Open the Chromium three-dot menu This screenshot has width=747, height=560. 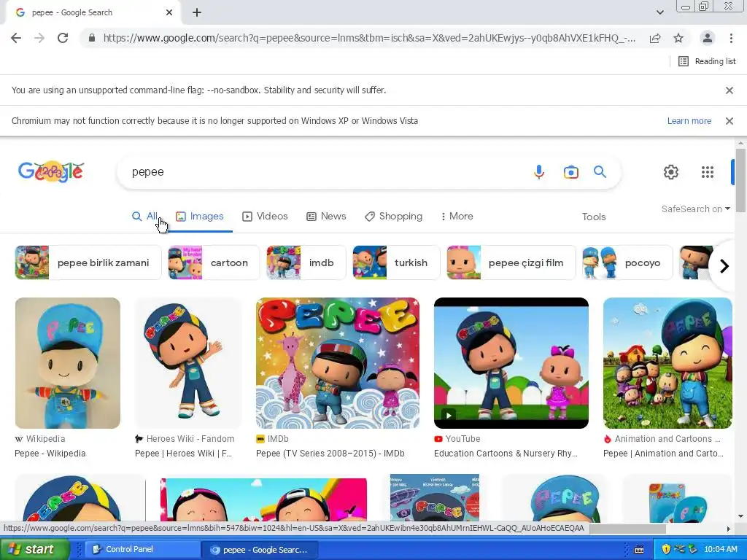[x=731, y=38]
